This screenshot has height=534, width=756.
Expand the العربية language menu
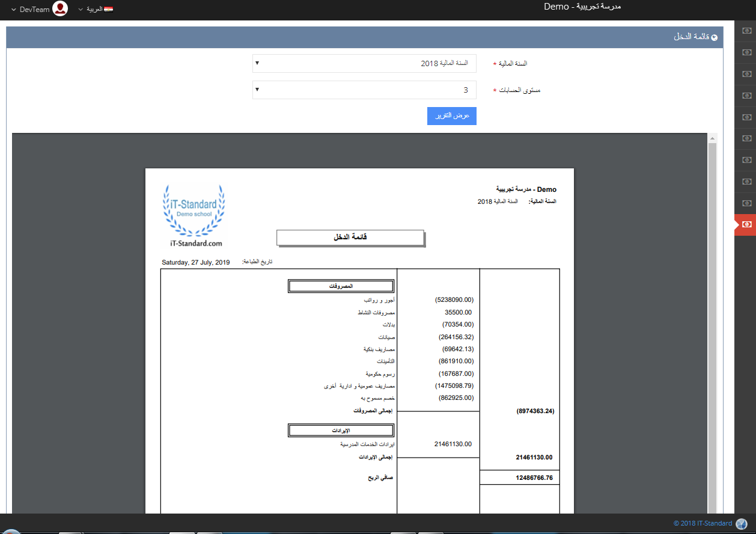pos(94,10)
